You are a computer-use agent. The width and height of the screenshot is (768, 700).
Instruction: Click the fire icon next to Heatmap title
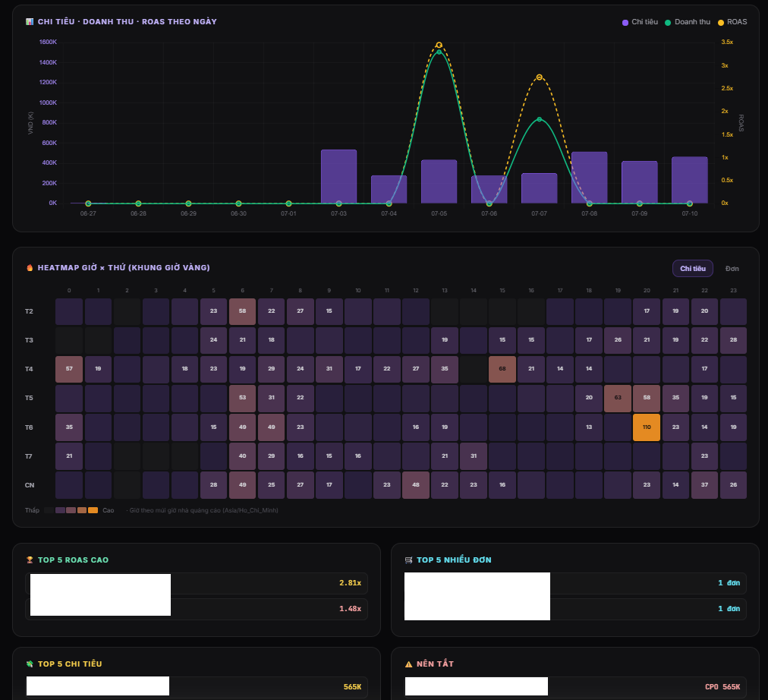click(30, 267)
